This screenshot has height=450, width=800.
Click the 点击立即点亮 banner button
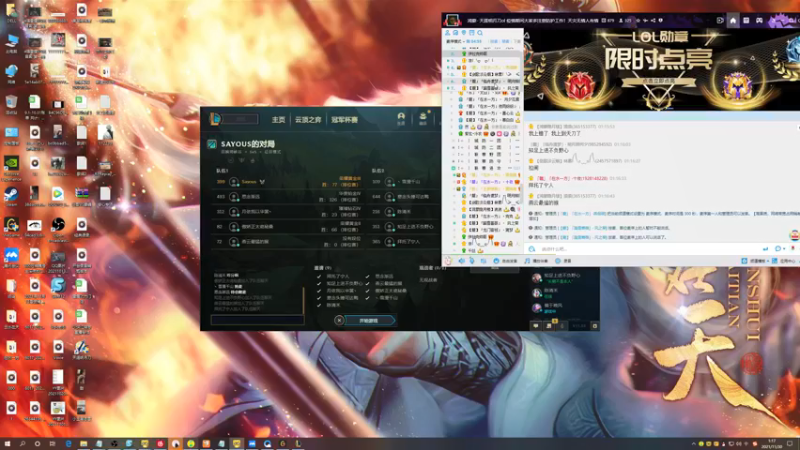click(658, 81)
